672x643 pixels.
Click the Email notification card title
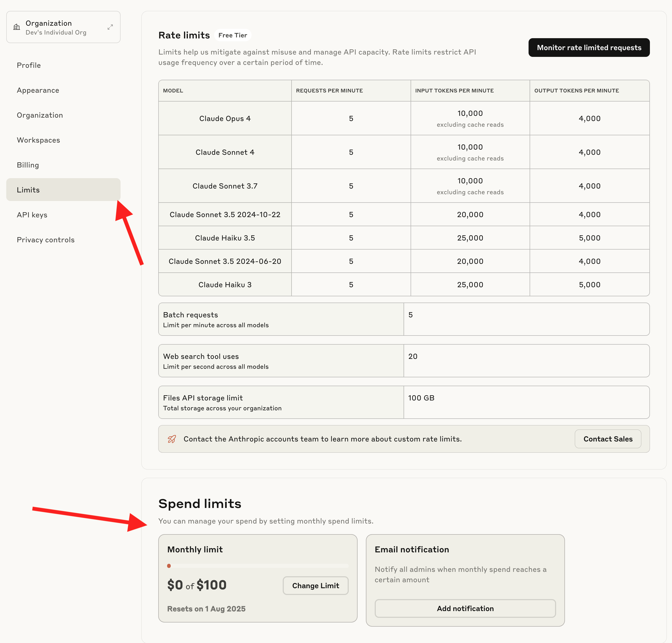pyautogui.click(x=411, y=550)
